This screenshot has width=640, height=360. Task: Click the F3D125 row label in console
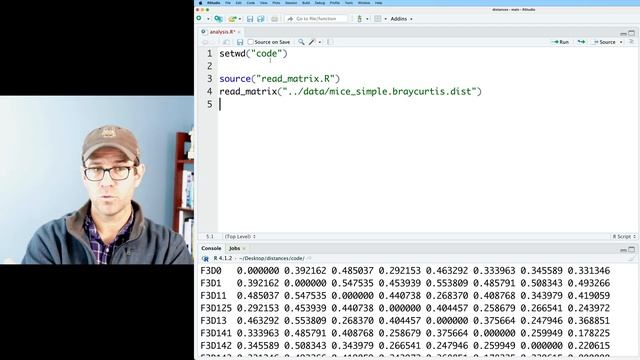[x=216, y=308]
